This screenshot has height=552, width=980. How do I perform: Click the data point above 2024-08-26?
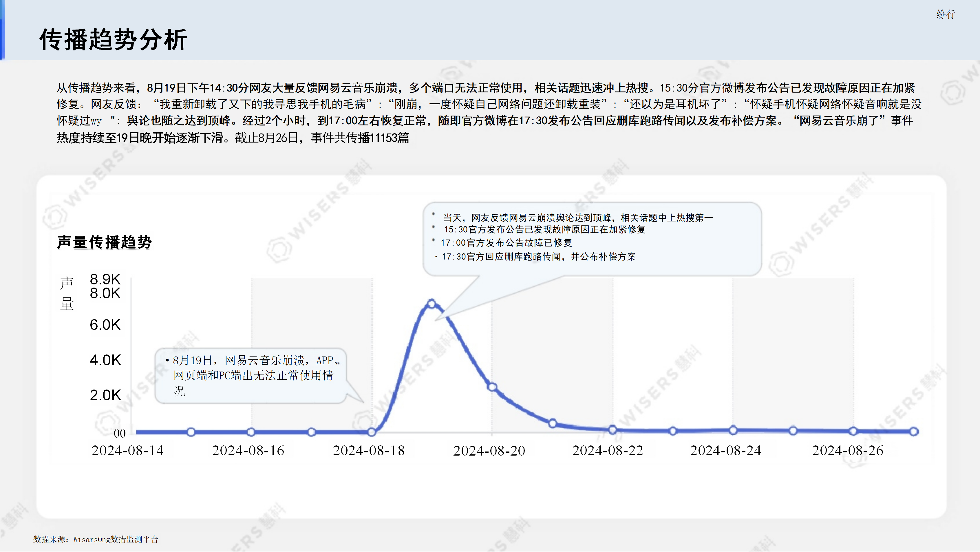[x=853, y=431]
